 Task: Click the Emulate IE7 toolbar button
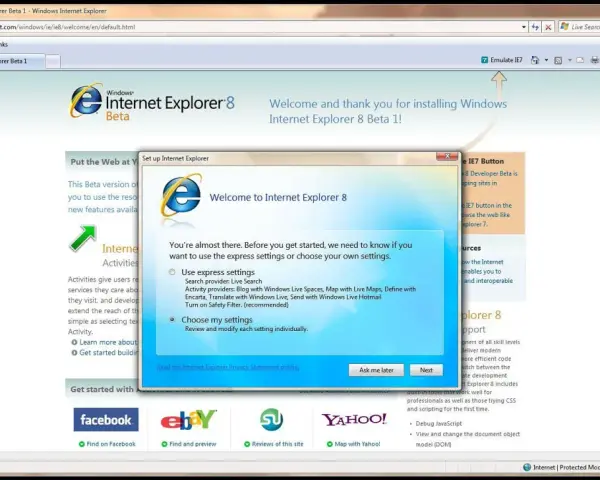coord(501,60)
